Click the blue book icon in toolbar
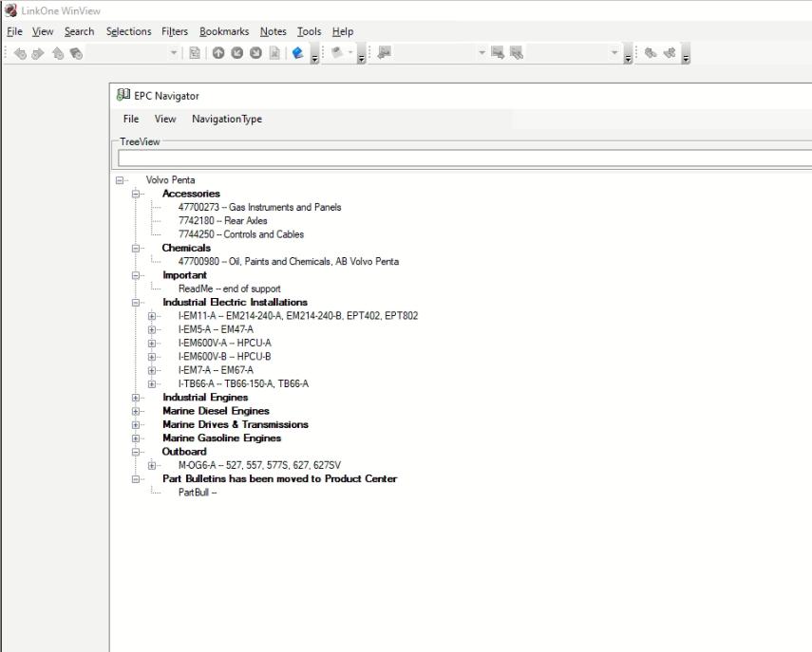Screen dimensions: 812x652 tap(297, 55)
